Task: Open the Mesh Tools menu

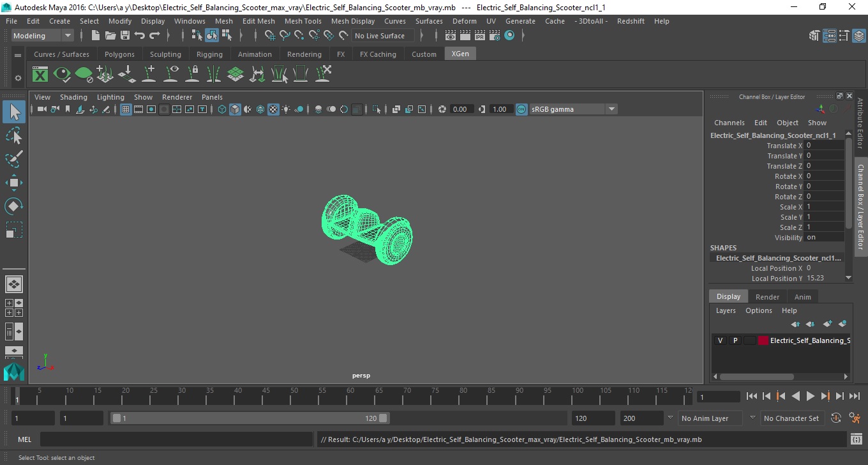Action: click(x=303, y=21)
